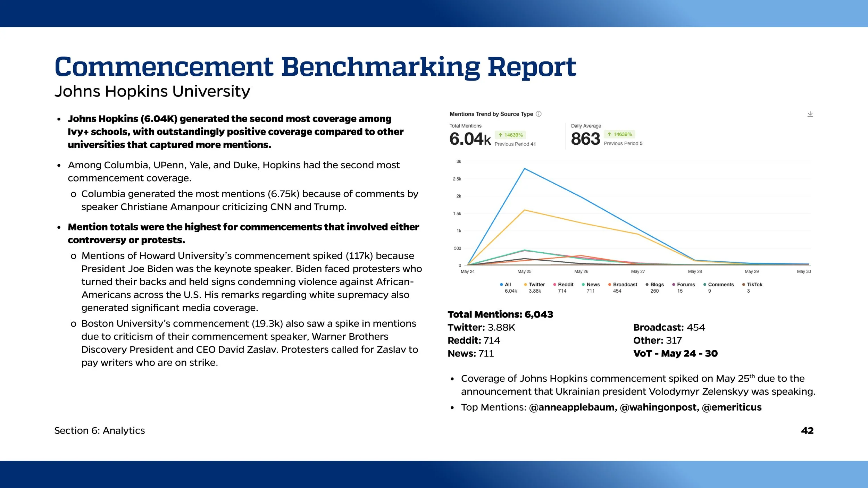Click the green increase badge next to 6.04k

pos(510,135)
